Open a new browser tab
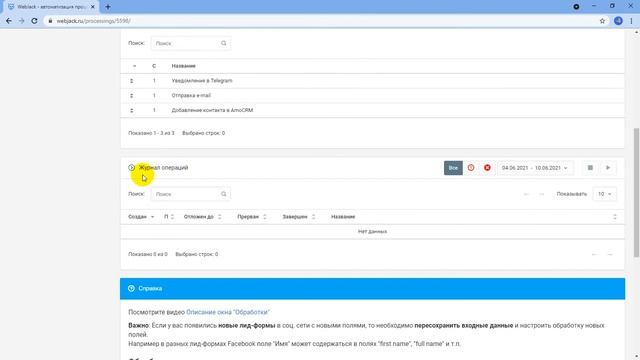 [108, 7]
